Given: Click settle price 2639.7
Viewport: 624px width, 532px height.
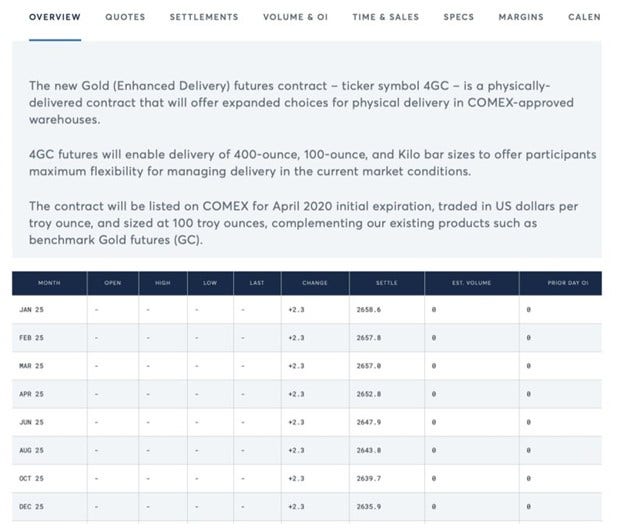Looking at the screenshot, I should point(369,479).
